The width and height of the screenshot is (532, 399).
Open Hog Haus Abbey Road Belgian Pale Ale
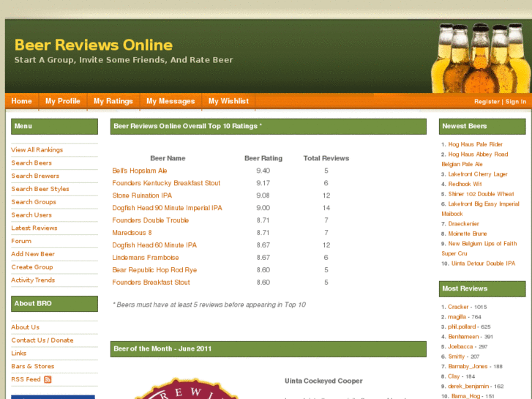point(475,160)
